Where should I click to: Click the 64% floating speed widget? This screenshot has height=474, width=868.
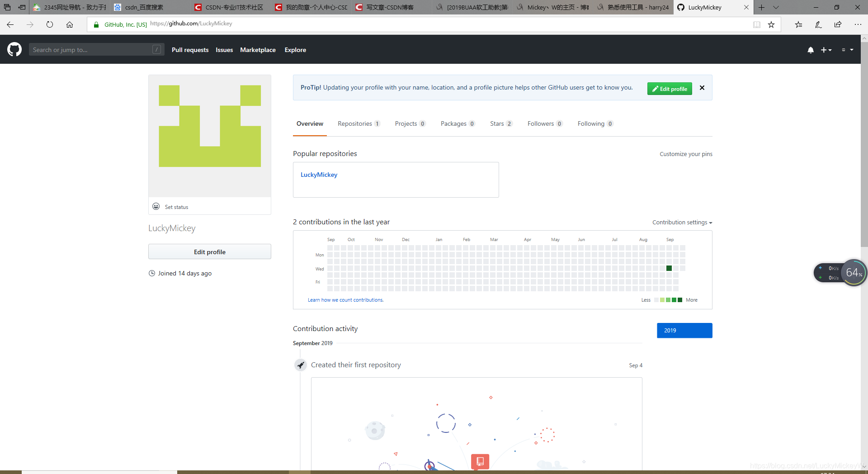coord(854,272)
